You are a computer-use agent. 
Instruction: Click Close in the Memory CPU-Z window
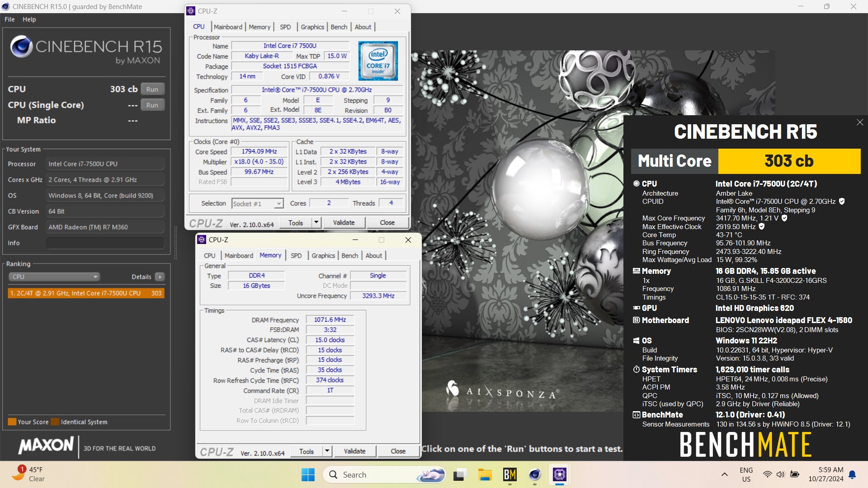coord(398,451)
